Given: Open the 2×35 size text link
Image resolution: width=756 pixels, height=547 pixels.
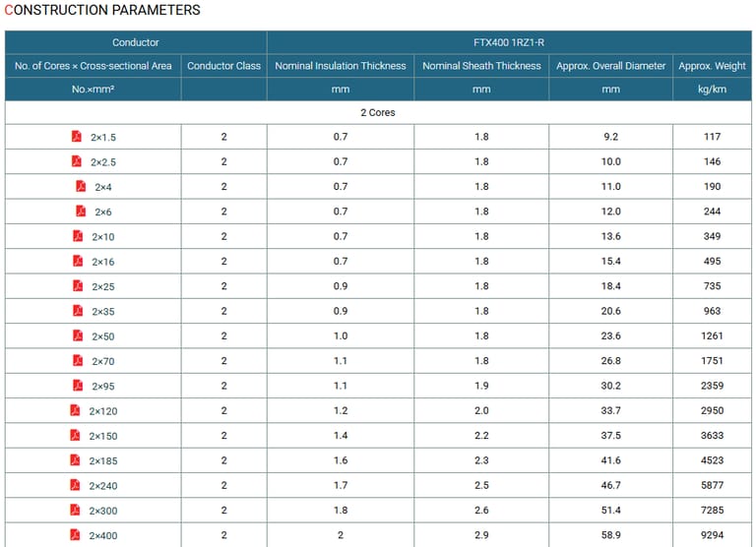Looking at the screenshot, I should [103, 312].
